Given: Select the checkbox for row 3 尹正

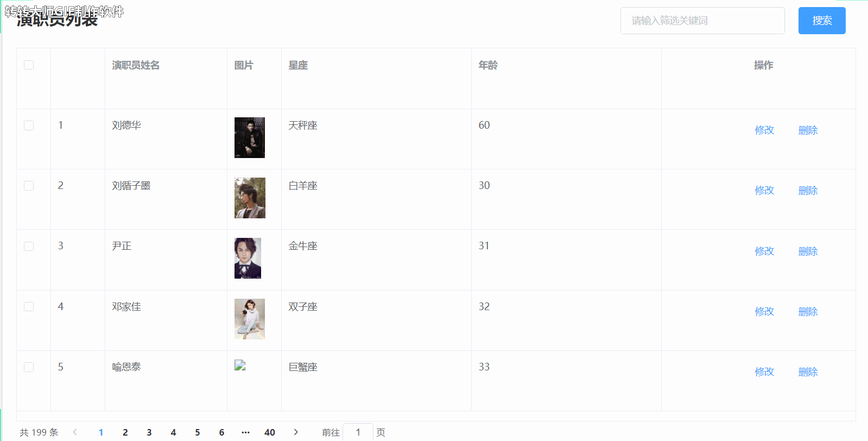Looking at the screenshot, I should [29, 246].
